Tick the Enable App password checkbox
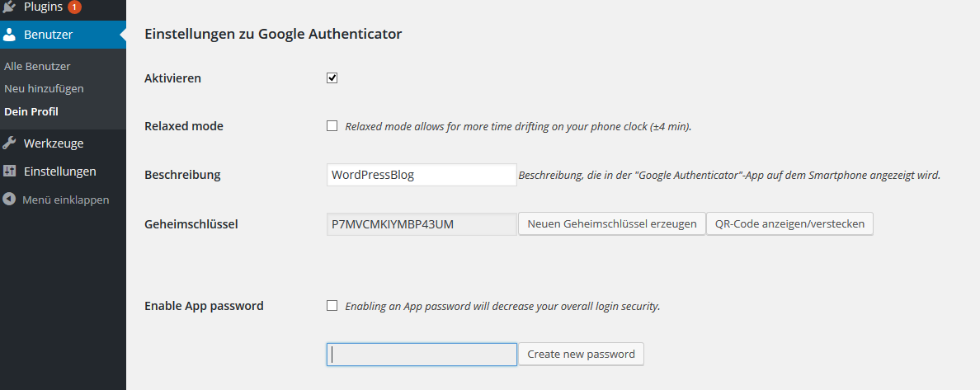This screenshot has width=980, height=390. click(332, 305)
